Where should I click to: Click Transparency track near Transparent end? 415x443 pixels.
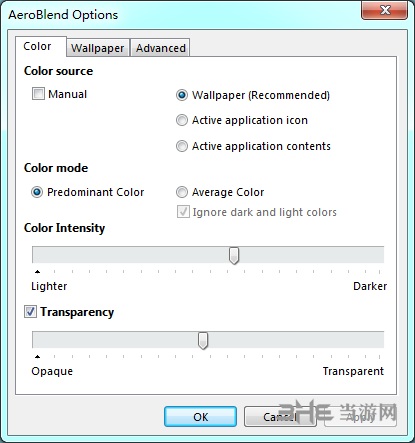pos(367,340)
